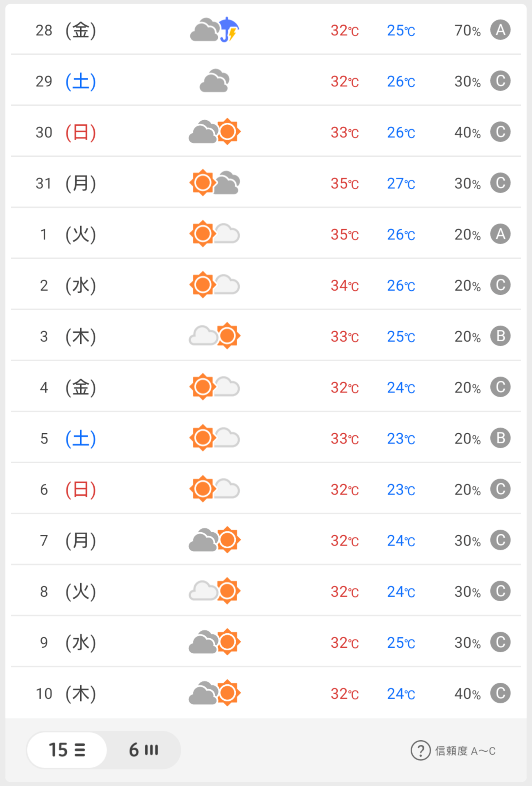The height and width of the screenshot is (786, 532).
Task: Click reliability badge A on Tuesday the 1st
Action: coord(500,234)
